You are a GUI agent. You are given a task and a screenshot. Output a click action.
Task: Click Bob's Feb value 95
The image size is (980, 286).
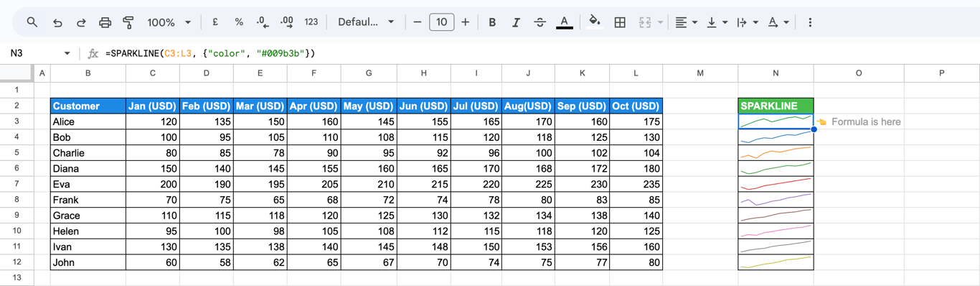[207, 137]
